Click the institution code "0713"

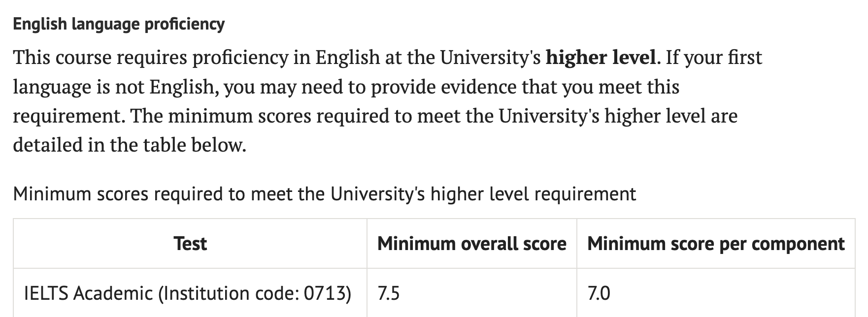pyautogui.click(x=327, y=293)
